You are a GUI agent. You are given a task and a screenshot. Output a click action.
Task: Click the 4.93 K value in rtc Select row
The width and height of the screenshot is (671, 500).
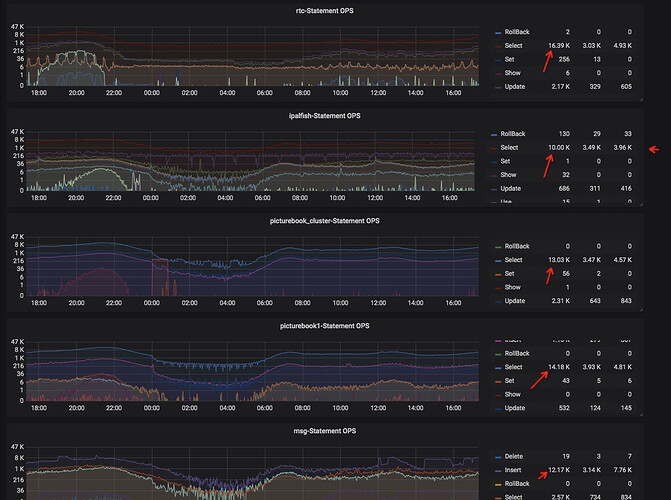622,45
